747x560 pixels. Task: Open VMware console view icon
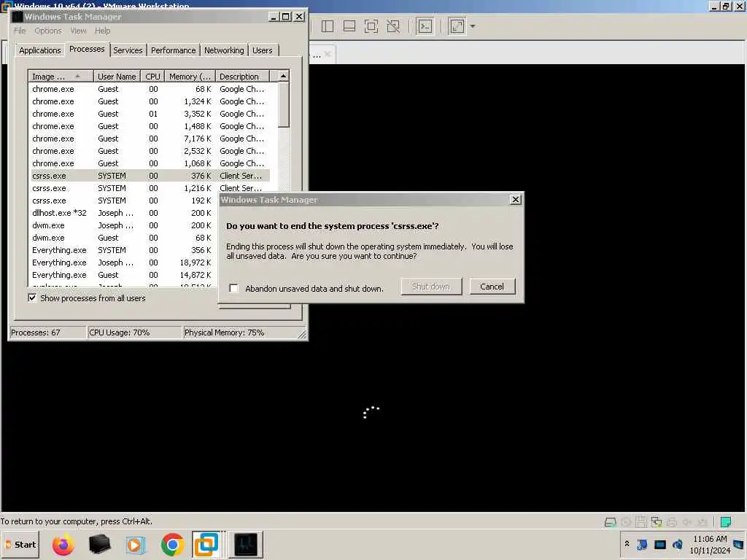[x=425, y=26]
